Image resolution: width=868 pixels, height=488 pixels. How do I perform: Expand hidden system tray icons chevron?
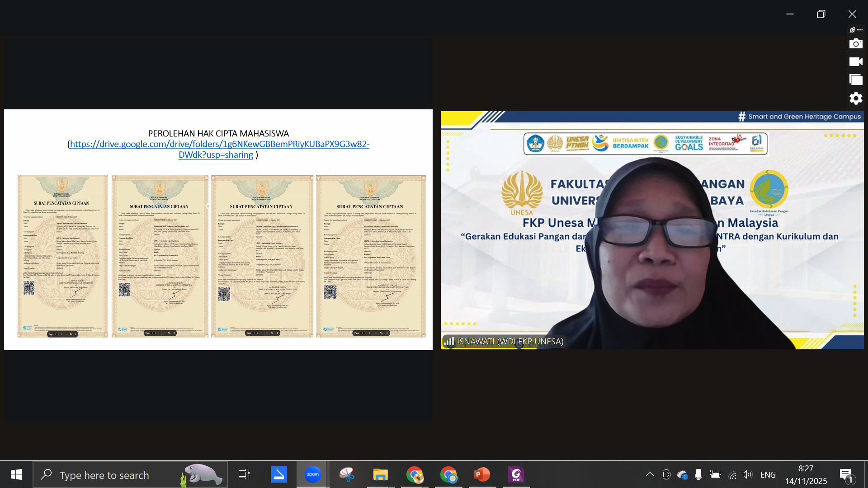[650, 474]
